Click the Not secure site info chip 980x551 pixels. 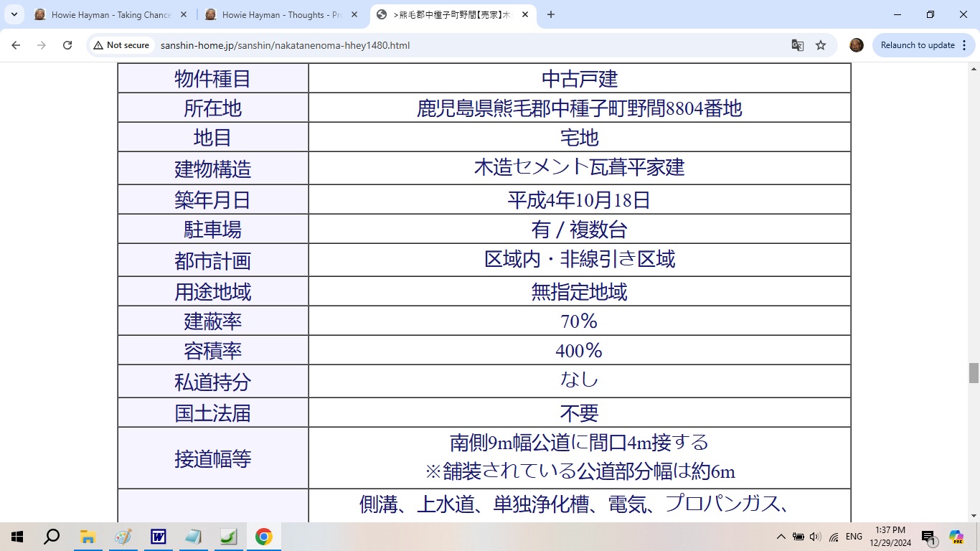(x=121, y=45)
